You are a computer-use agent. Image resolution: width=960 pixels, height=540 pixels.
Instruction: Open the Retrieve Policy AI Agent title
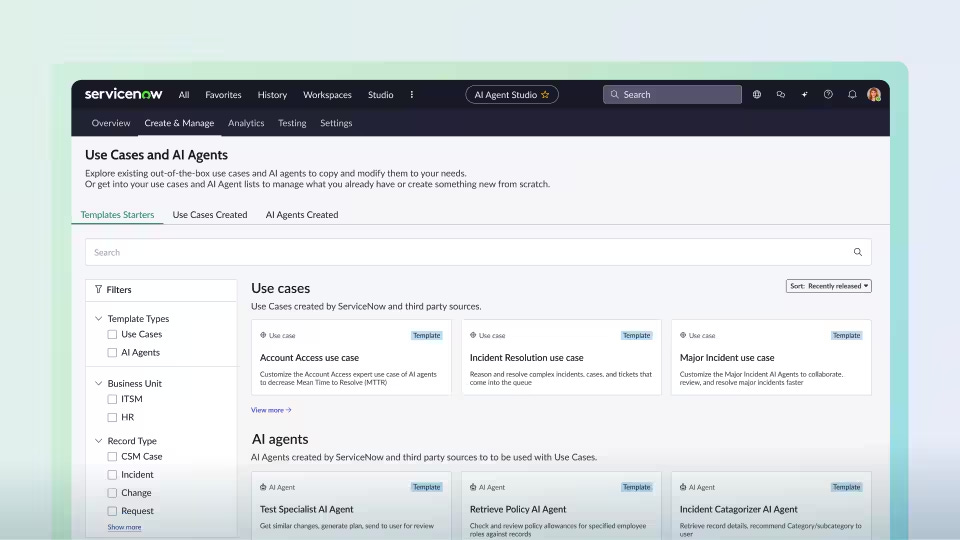point(518,509)
